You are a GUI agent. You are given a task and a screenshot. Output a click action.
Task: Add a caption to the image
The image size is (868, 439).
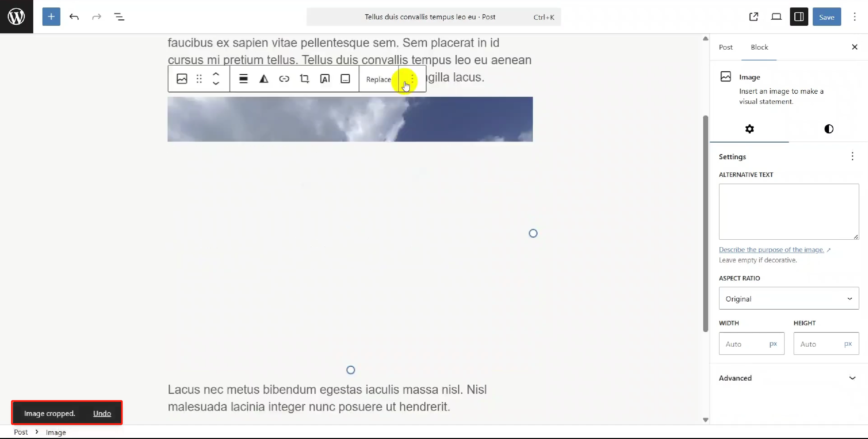click(345, 78)
